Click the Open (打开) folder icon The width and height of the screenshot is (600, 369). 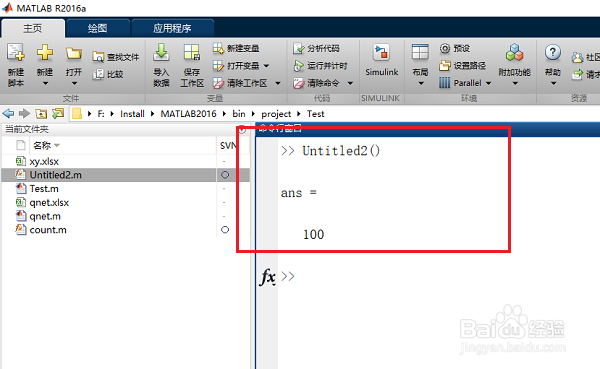click(73, 53)
